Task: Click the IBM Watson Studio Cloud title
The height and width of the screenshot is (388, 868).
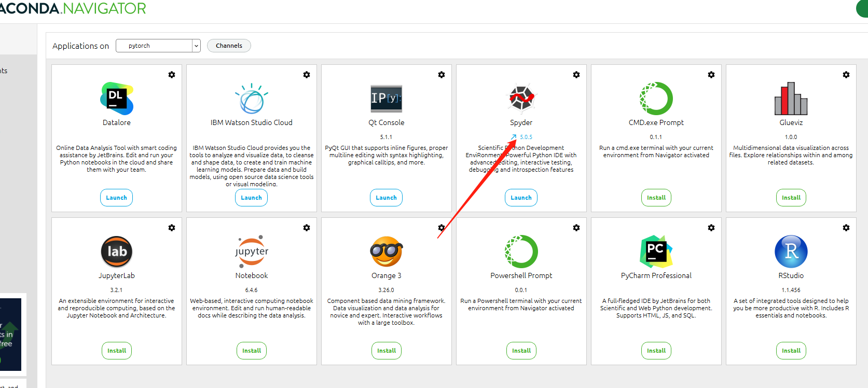Action: click(x=252, y=122)
